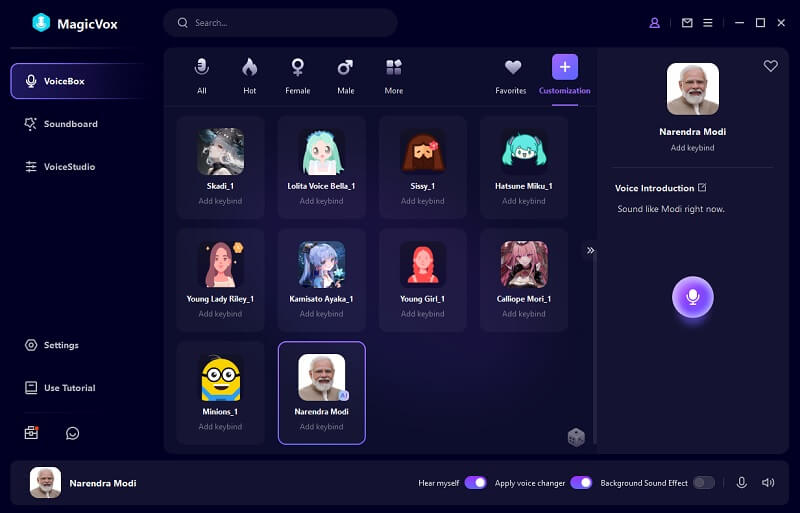Click the random voice dice icon
The width and height of the screenshot is (800, 513).
pyautogui.click(x=576, y=437)
